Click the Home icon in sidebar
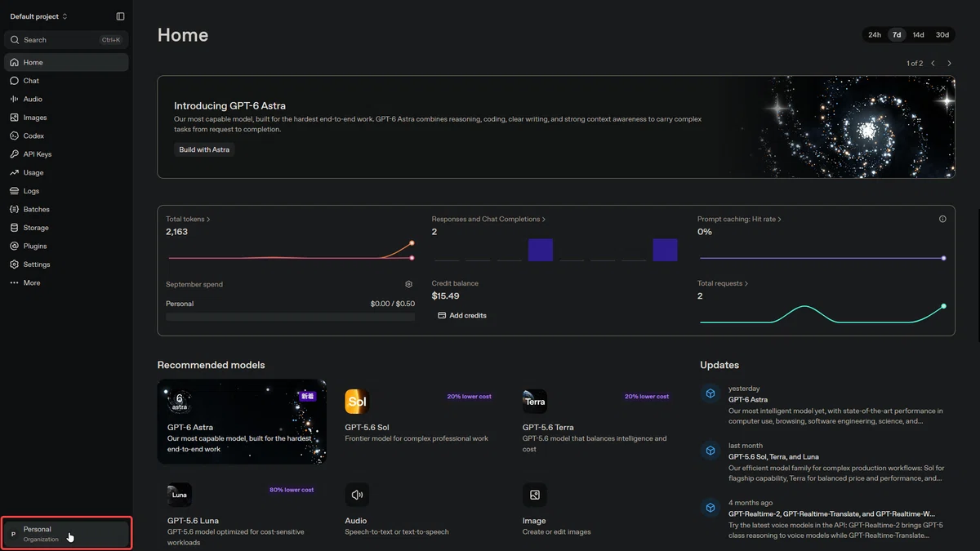The width and height of the screenshot is (980, 551). point(14,62)
